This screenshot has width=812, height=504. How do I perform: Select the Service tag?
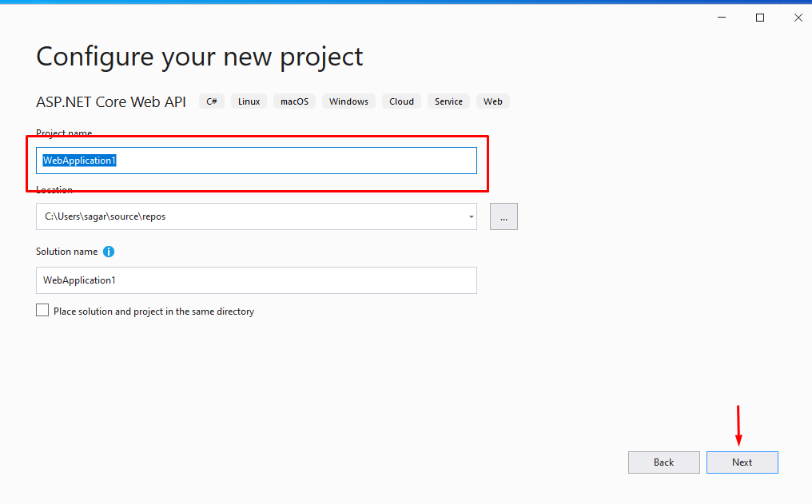point(448,101)
